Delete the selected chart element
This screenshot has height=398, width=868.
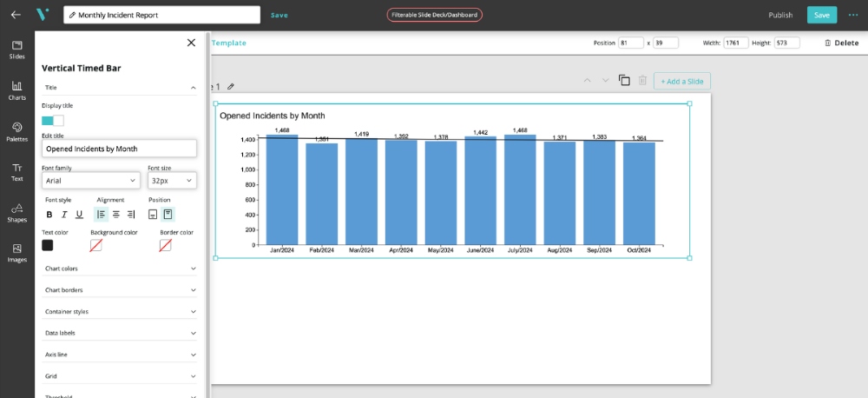(841, 43)
